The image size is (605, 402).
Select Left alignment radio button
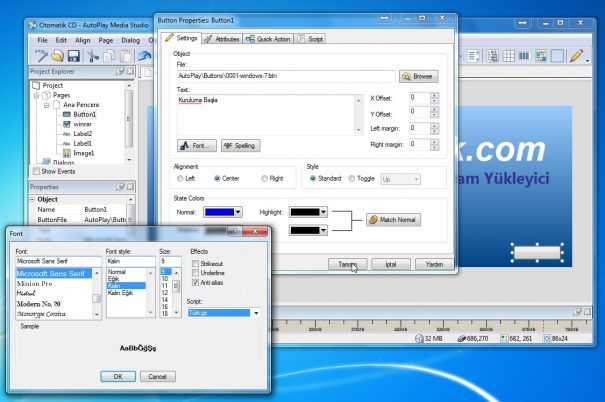[x=180, y=178]
